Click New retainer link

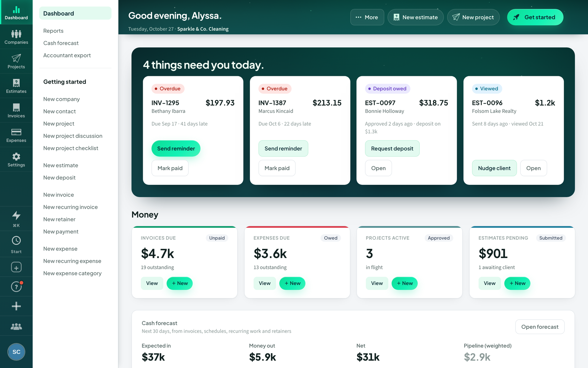click(59, 219)
